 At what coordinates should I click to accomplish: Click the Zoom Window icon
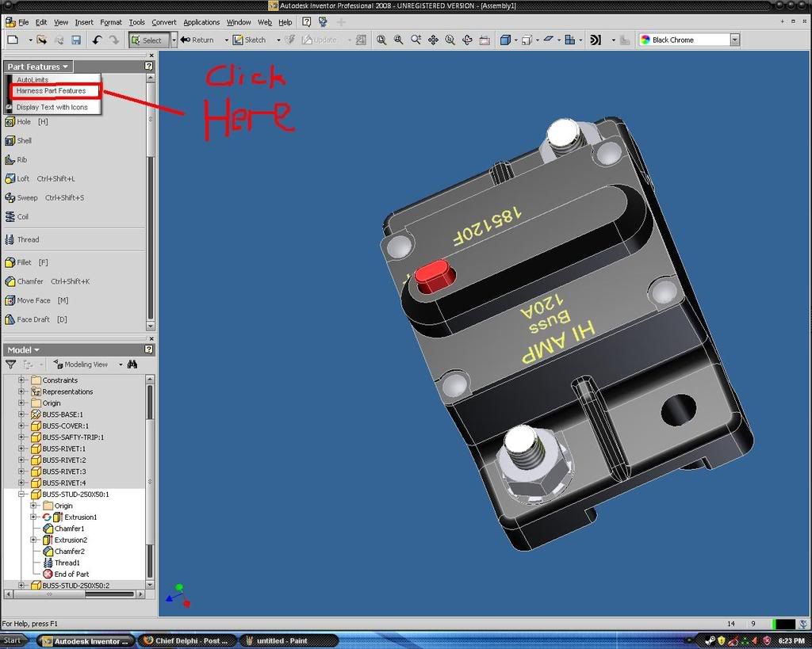click(398, 40)
